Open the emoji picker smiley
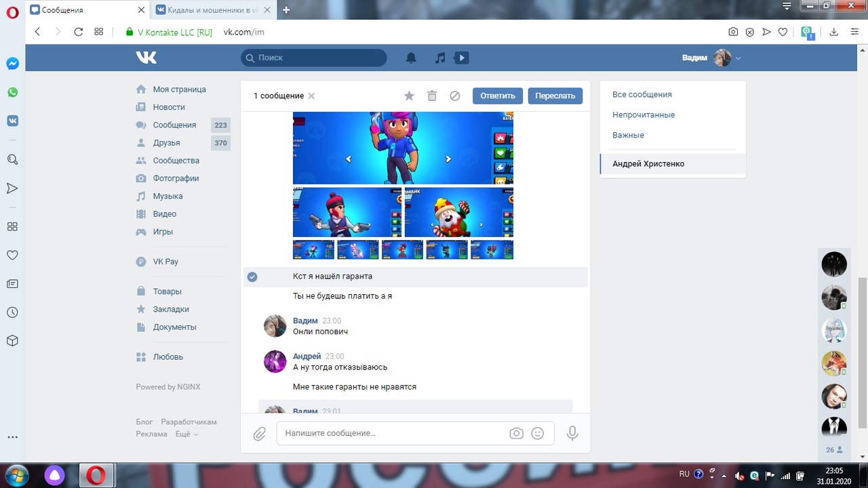The height and width of the screenshot is (488, 868). point(538,433)
